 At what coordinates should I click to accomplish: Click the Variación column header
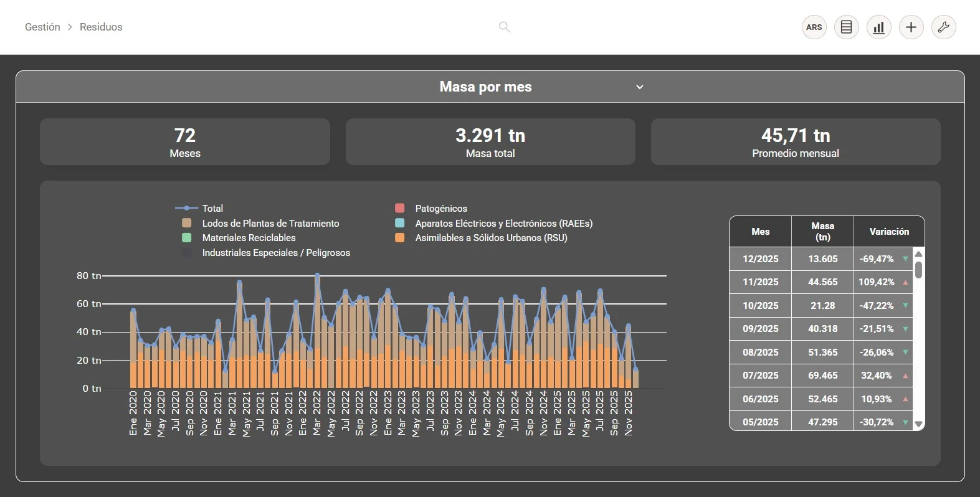click(x=889, y=232)
